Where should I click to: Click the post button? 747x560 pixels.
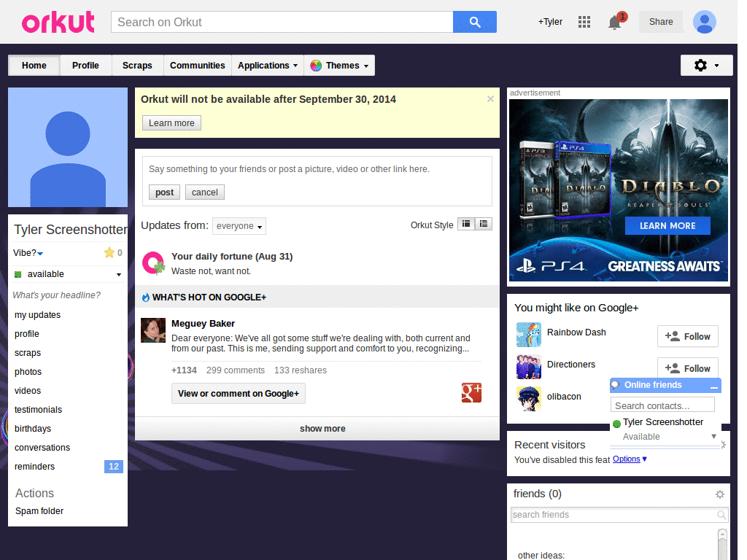point(164,192)
